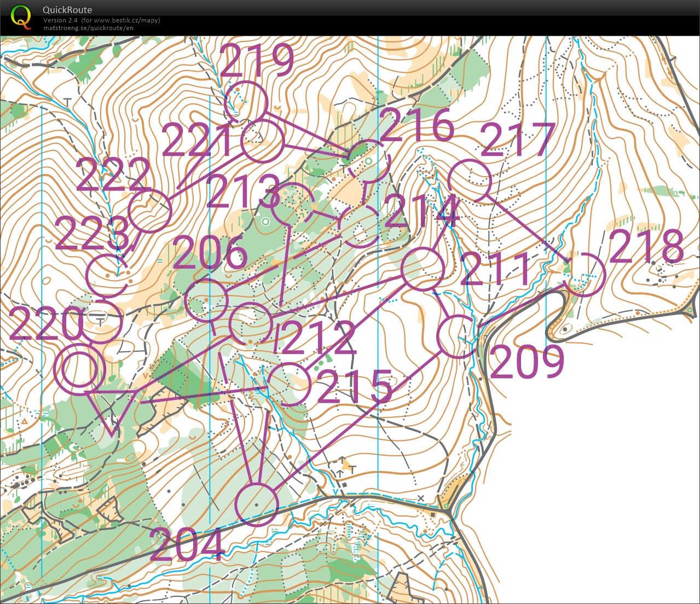Click control circle 204 on the map
The width and height of the screenshot is (700, 604).
pyautogui.click(x=256, y=505)
